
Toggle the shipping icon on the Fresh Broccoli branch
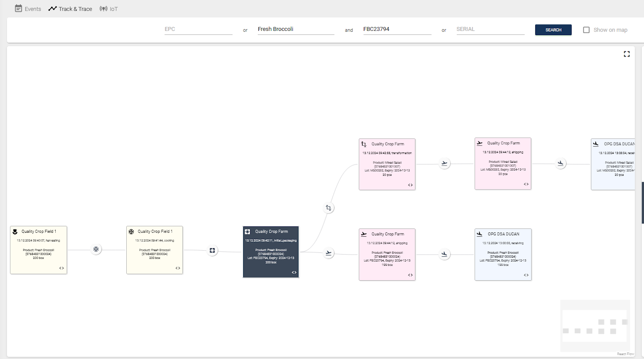tap(328, 253)
